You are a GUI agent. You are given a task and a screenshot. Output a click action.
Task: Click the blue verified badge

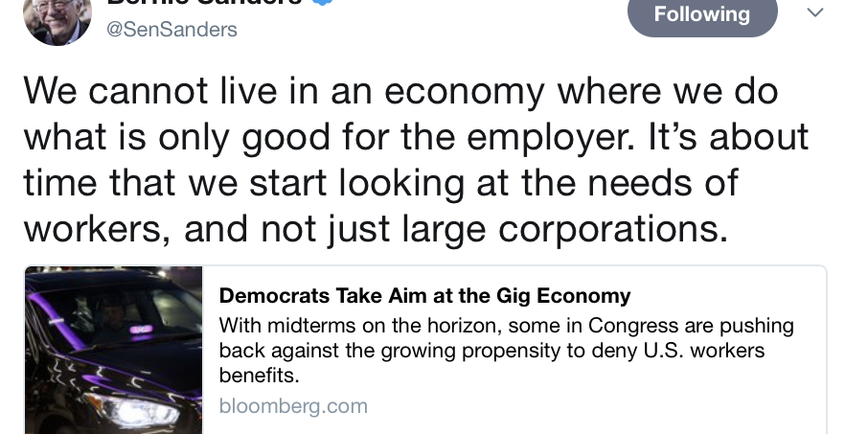325,3
